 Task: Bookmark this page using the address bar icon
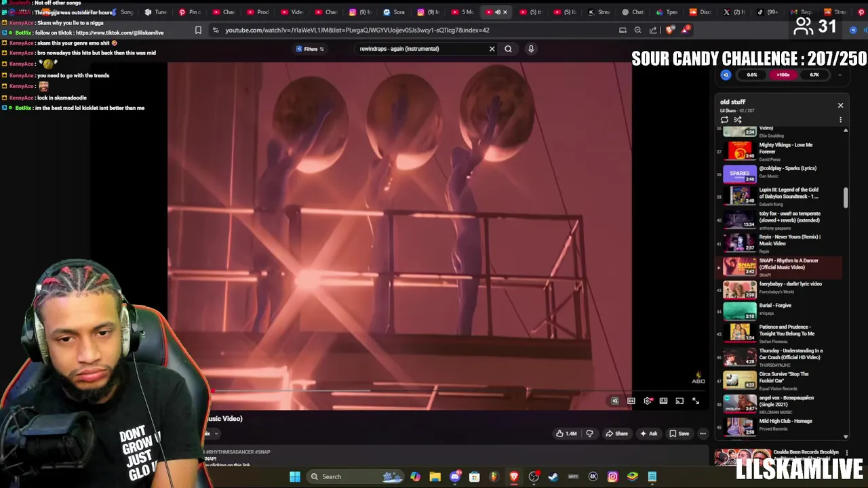click(198, 30)
